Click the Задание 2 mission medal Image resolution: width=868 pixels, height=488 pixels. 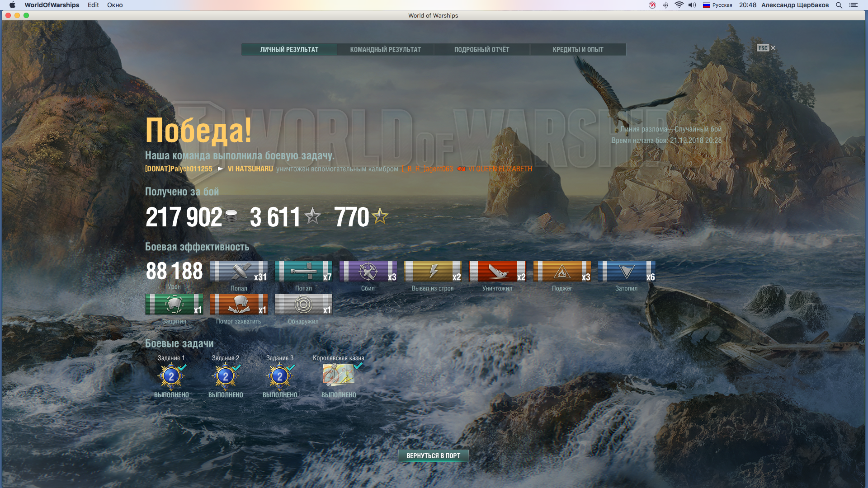point(226,376)
